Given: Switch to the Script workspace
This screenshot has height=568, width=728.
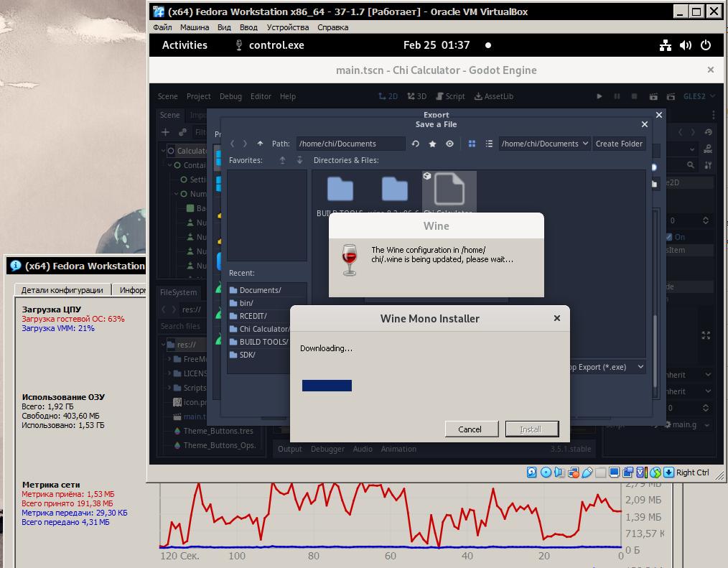Looking at the screenshot, I should (x=450, y=97).
